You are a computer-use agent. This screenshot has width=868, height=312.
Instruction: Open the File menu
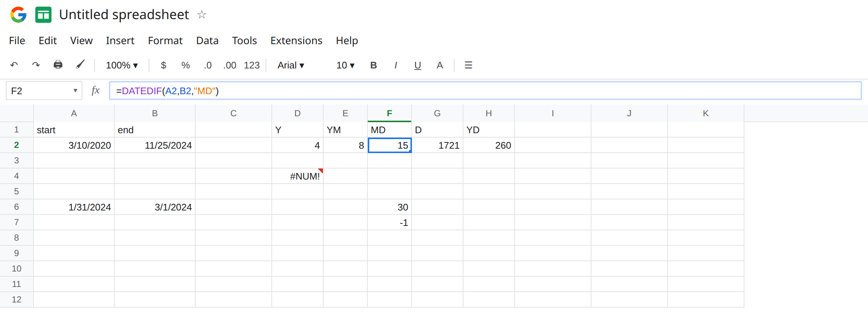pyautogui.click(x=17, y=40)
